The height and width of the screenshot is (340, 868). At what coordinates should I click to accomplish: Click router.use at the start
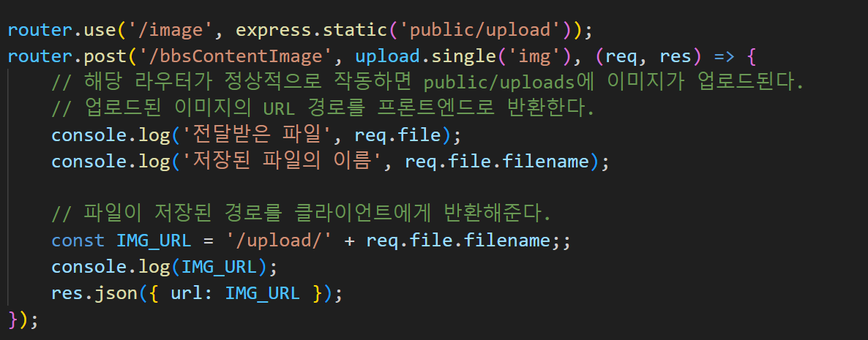[x=61, y=30]
